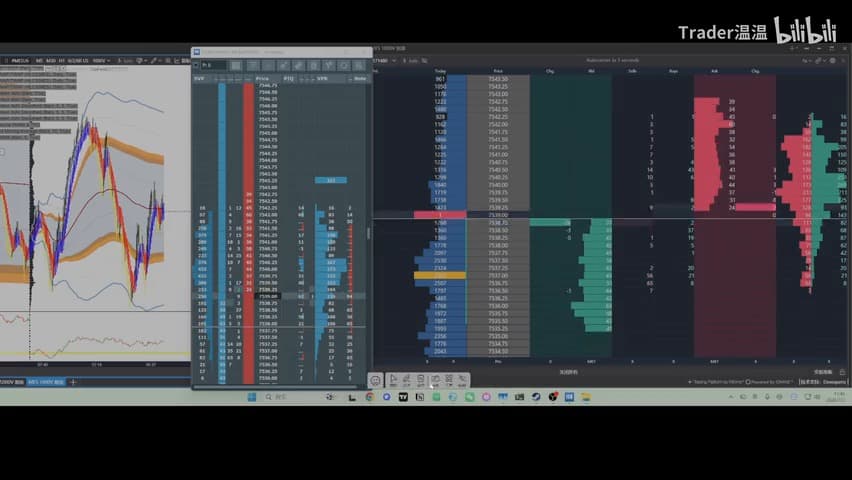This screenshot has height=480, width=852.
Task: Select the arrow pointer tool in floating toolbar
Action: 393,380
